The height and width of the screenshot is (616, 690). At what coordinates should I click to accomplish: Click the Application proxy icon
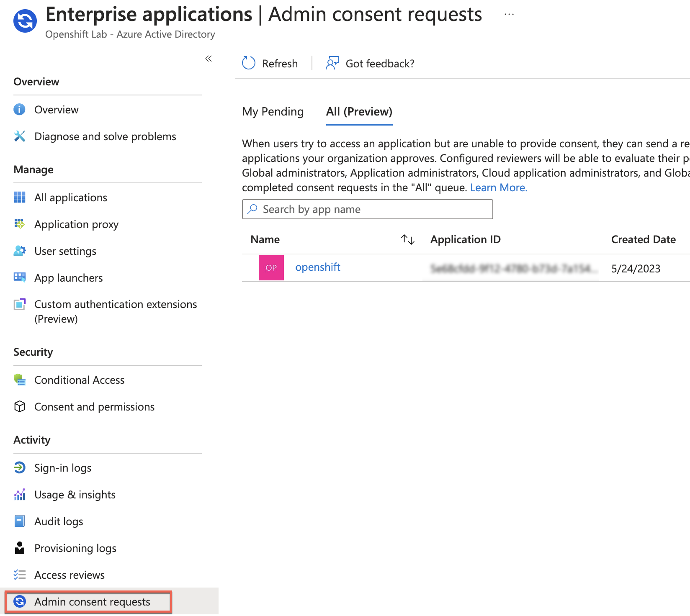[19, 224]
